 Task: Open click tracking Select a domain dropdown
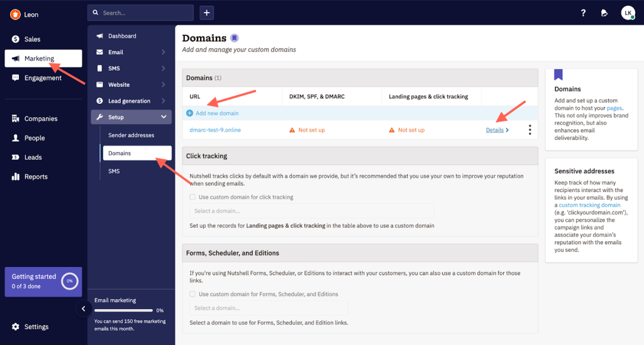click(x=312, y=211)
